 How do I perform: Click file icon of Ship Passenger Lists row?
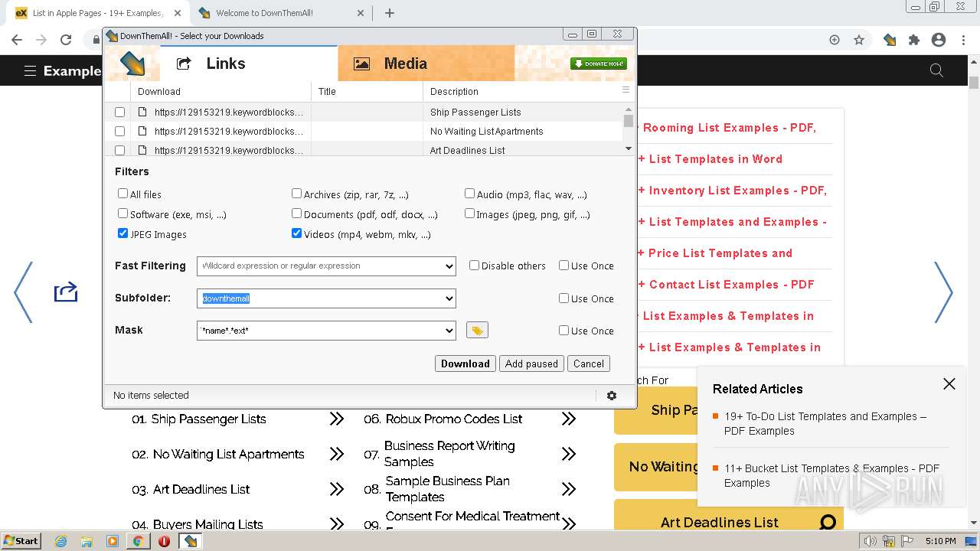pyautogui.click(x=142, y=112)
